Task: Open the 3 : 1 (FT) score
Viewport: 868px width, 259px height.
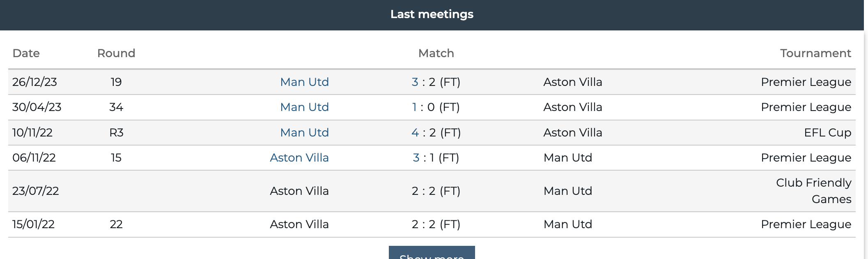Action: coord(436,157)
